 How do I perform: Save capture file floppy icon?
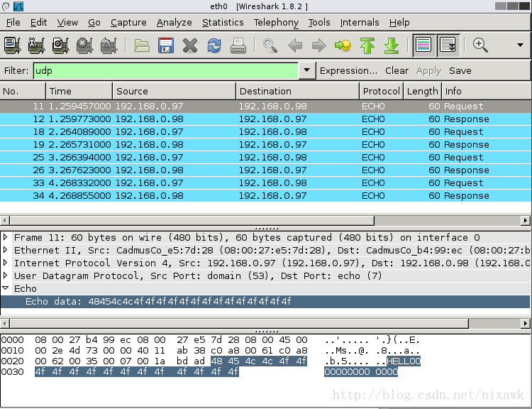click(x=166, y=45)
